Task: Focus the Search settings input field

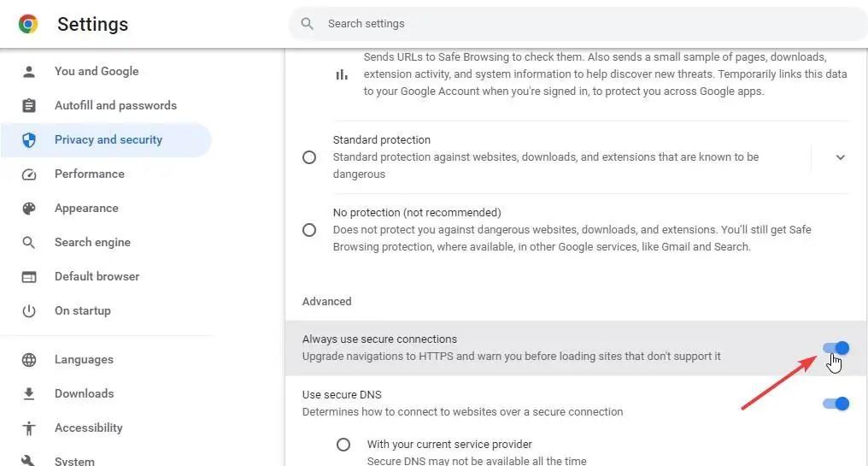Action: click(x=578, y=24)
